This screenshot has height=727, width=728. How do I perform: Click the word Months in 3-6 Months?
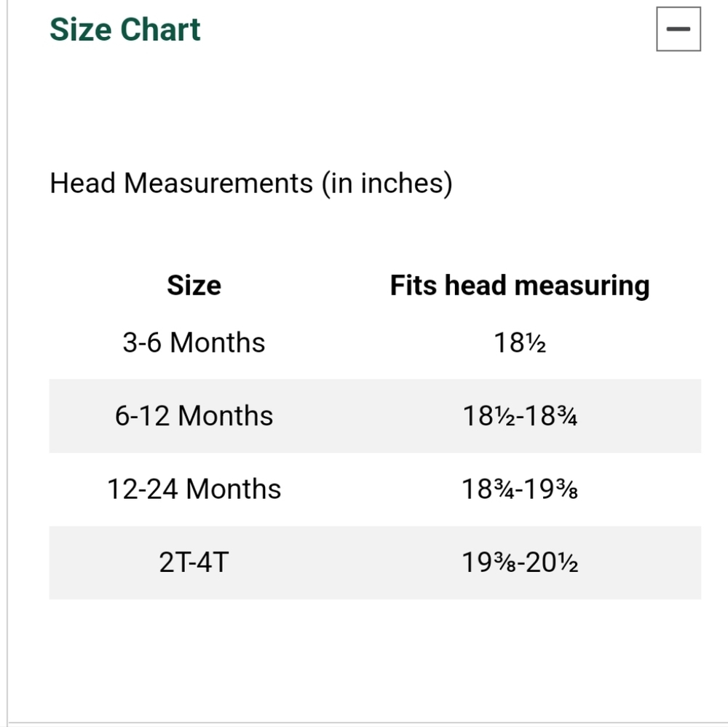coord(218,343)
